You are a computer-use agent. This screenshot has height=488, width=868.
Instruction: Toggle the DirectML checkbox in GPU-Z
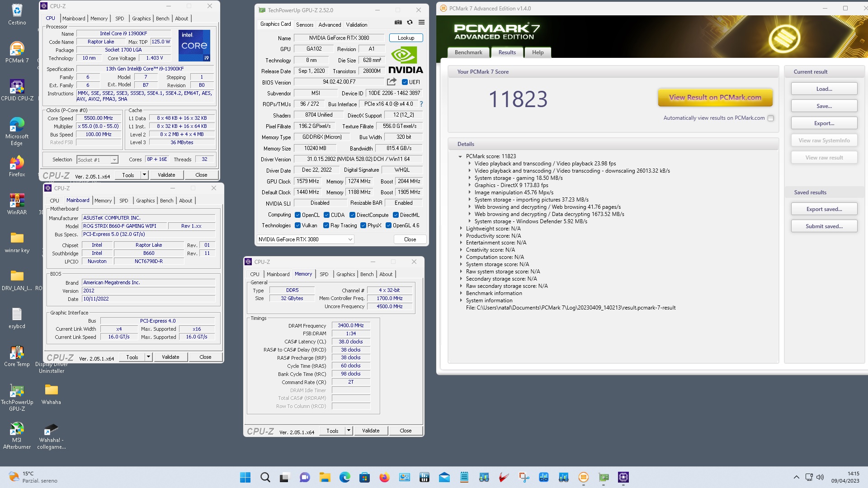tap(396, 215)
